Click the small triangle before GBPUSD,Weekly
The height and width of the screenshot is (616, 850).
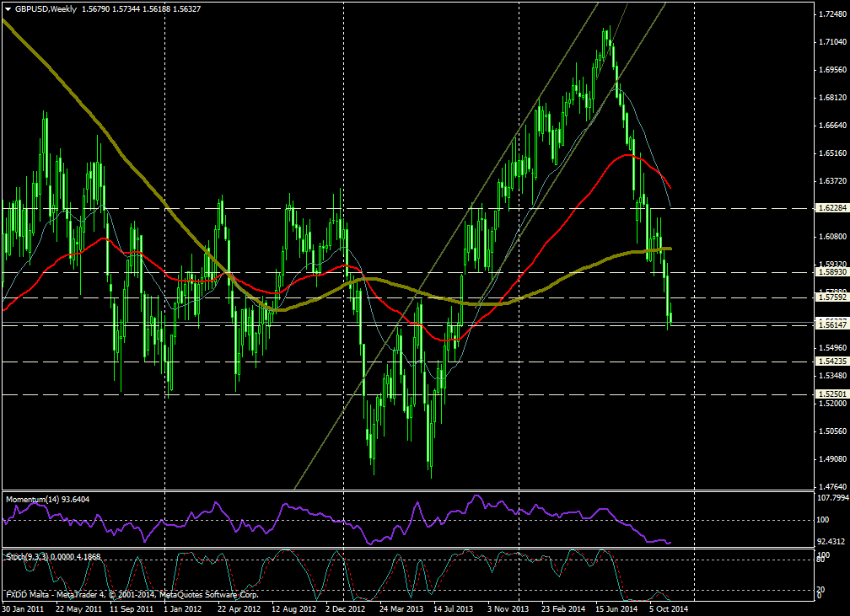(x=8, y=9)
